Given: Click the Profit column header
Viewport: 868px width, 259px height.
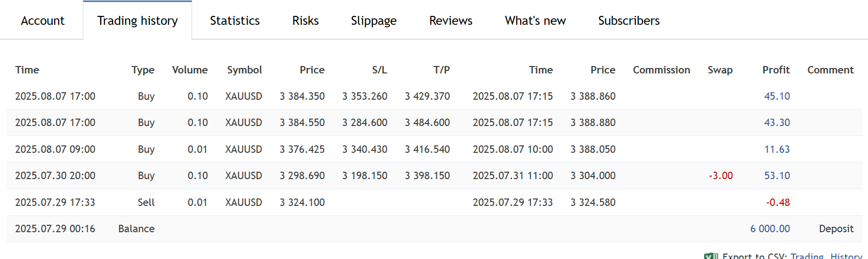Looking at the screenshot, I should click(776, 70).
